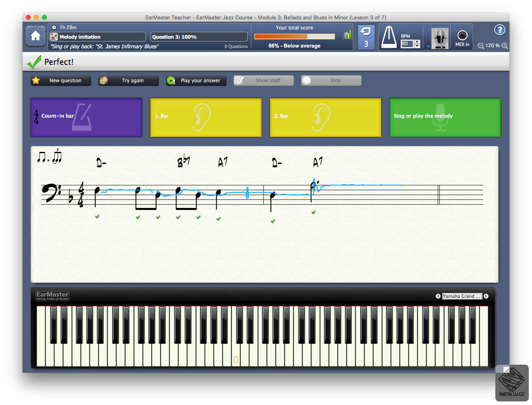Click Try again button
This screenshot has height=405, width=532.
point(128,81)
